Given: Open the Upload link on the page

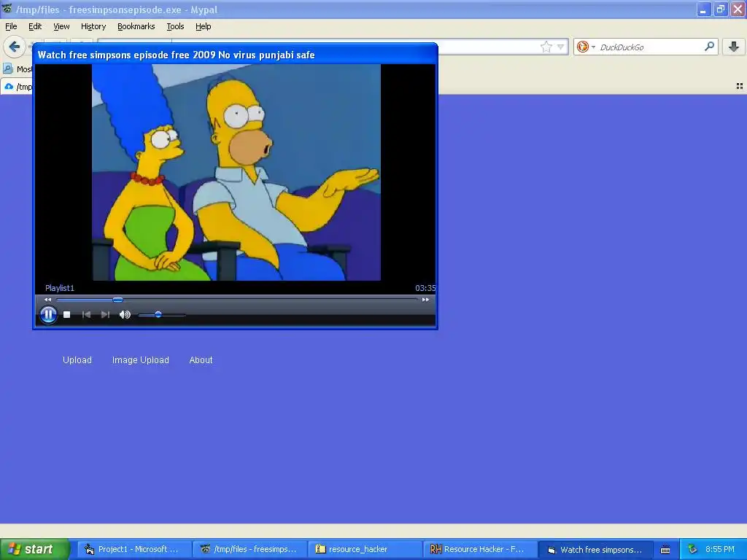Looking at the screenshot, I should pyautogui.click(x=77, y=360).
